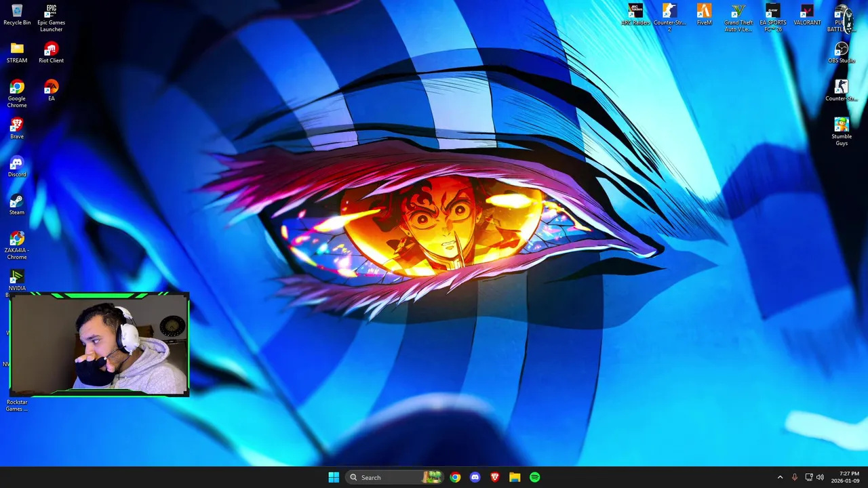Image resolution: width=868 pixels, height=488 pixels.
Task: Launch the PUBG BATTLEGROUNDS shortcut
Action: pyautogui.click(x=841, y=18)
